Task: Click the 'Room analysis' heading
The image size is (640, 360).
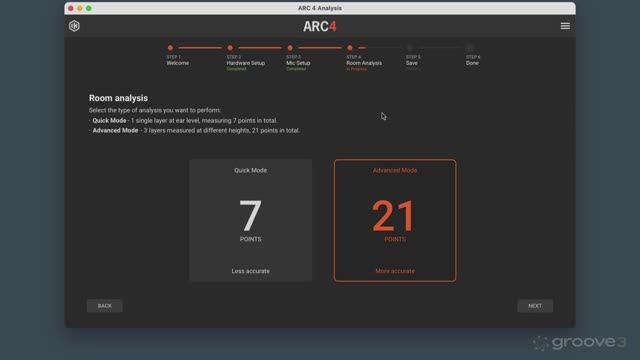Action: click(118, 98)
